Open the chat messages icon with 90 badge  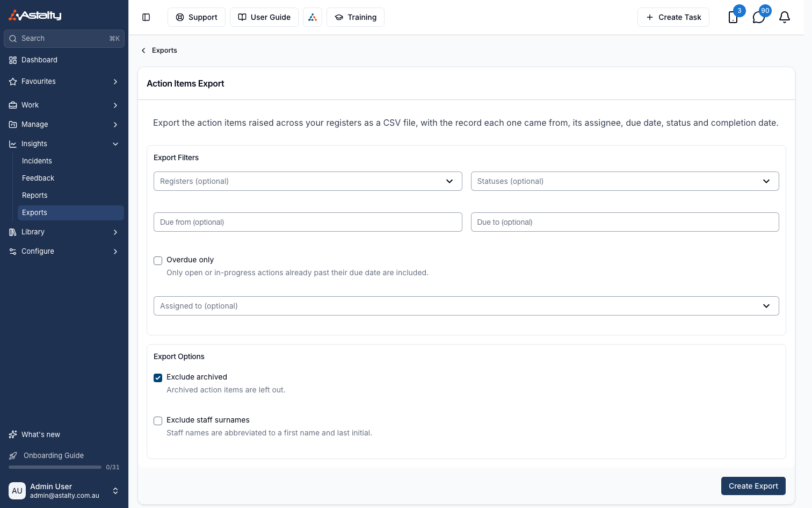pyautogui.click(x=759, y=17)
